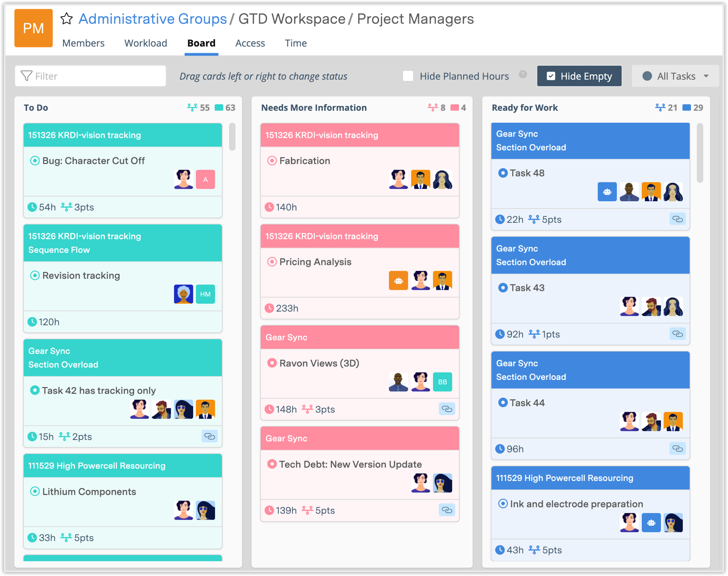728x576 pixels.
Task: Click the HM avatar on Revision tracking card
Action: pyautogui.click(x=205, y=294)
